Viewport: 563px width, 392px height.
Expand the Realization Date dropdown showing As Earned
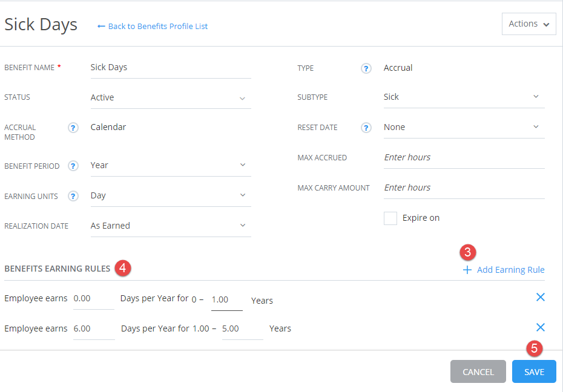click(171, 226)
